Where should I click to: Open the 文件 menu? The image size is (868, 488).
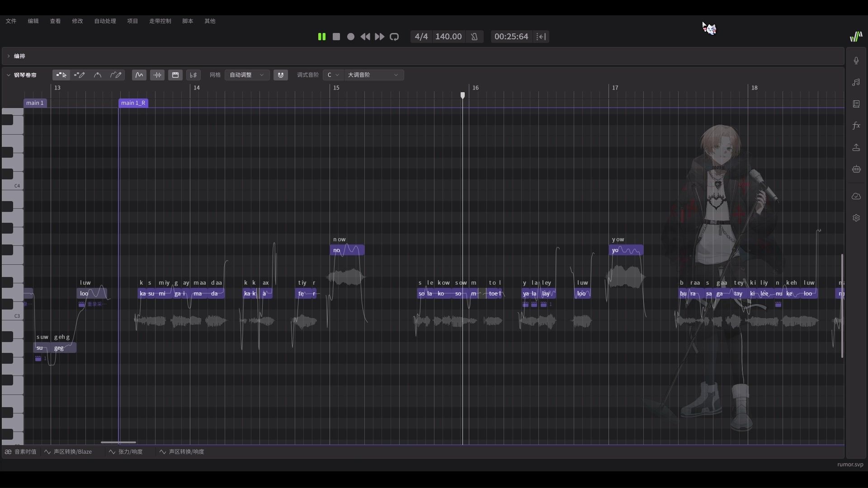11,21
